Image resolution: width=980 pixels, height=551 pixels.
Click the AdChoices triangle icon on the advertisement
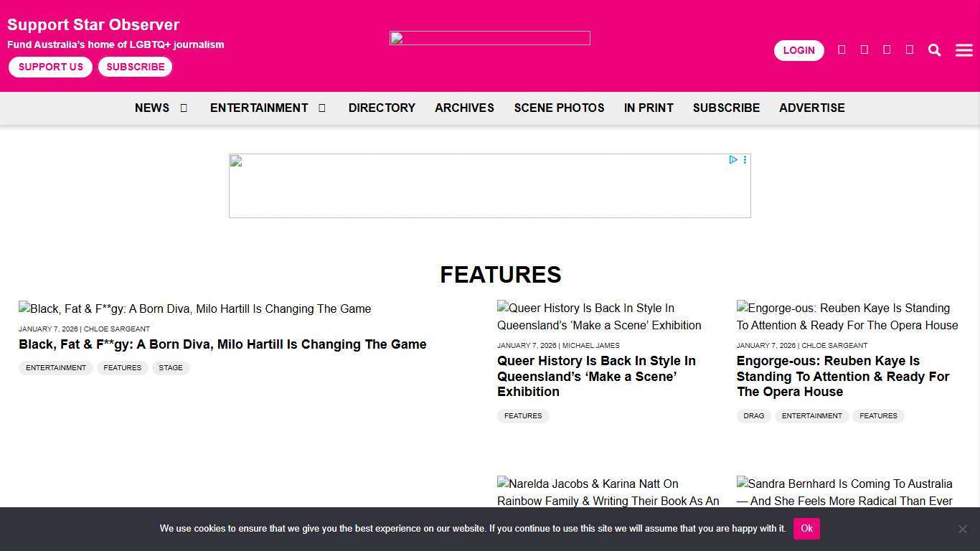732,160
